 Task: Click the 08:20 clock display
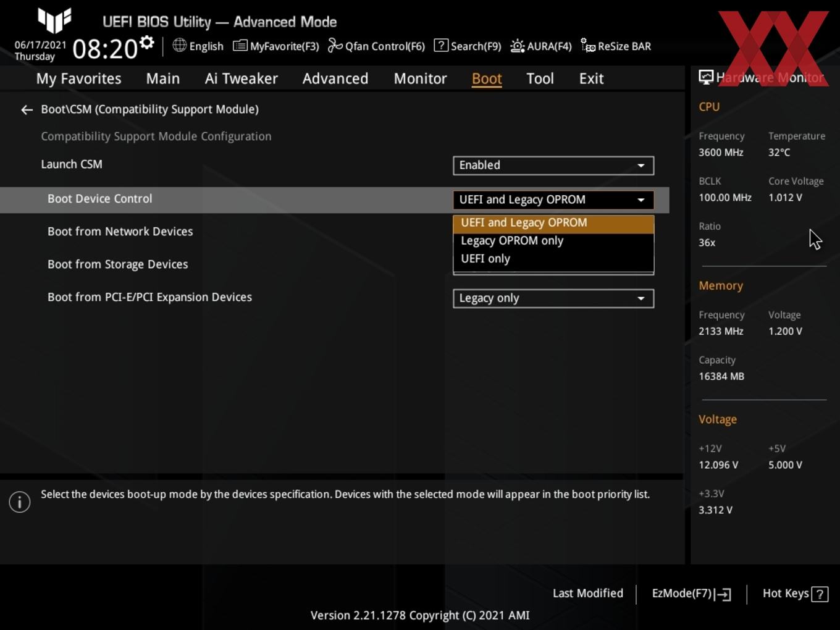[105, 49]
